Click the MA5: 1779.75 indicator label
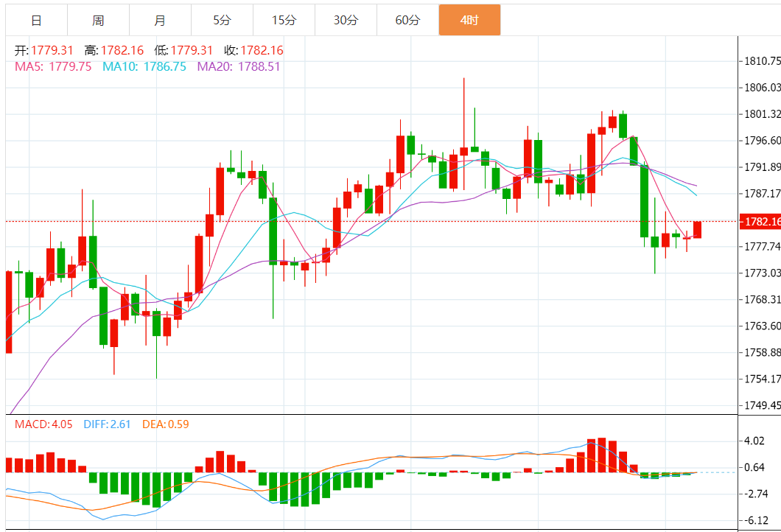 (53, 67)
